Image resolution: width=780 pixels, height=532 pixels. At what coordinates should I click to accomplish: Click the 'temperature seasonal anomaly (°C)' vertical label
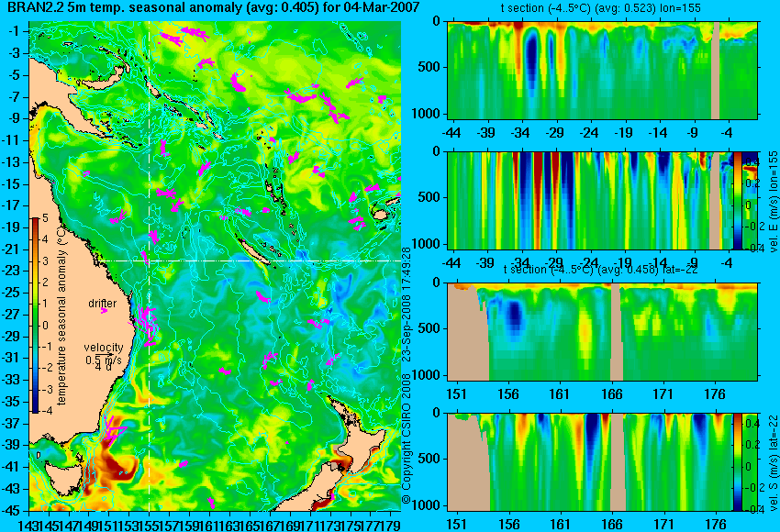click(x=61, y=316)
